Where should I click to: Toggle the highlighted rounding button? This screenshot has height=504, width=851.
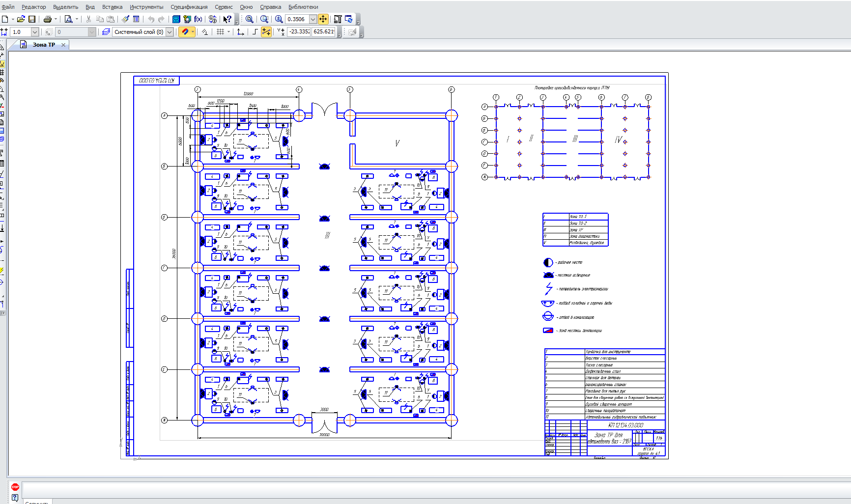coord(266,32)
